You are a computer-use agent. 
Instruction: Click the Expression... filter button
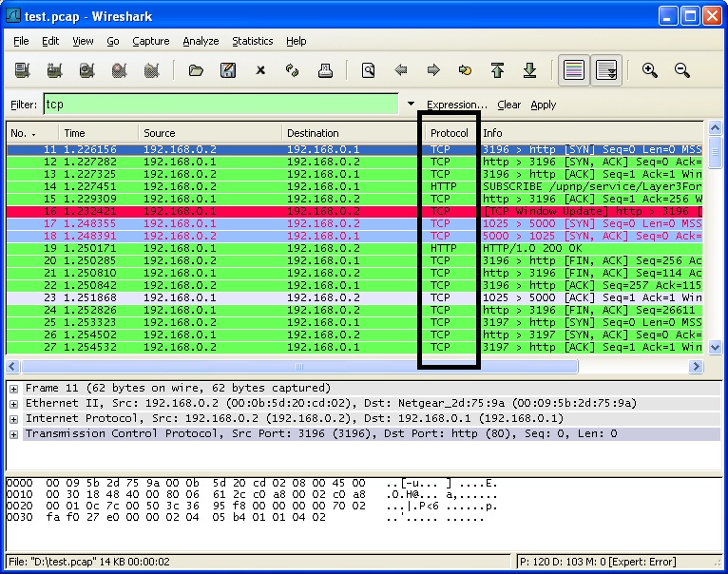pyautogui.click(x=456, y=105)
